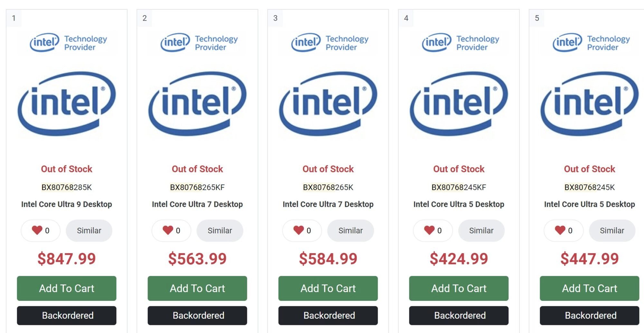Click the Intel Technology Provider badge on card 1

click(x=68, y=43)
